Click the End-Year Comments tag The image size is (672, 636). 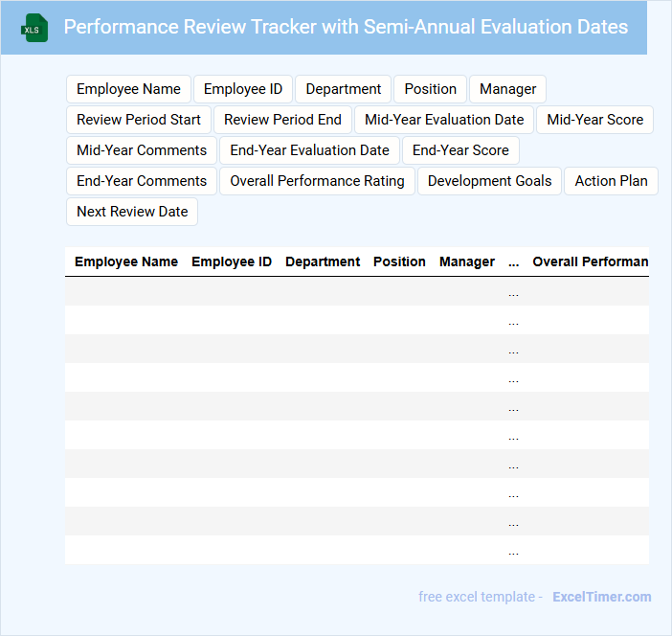pyautogui.click(x=142, y=181)
